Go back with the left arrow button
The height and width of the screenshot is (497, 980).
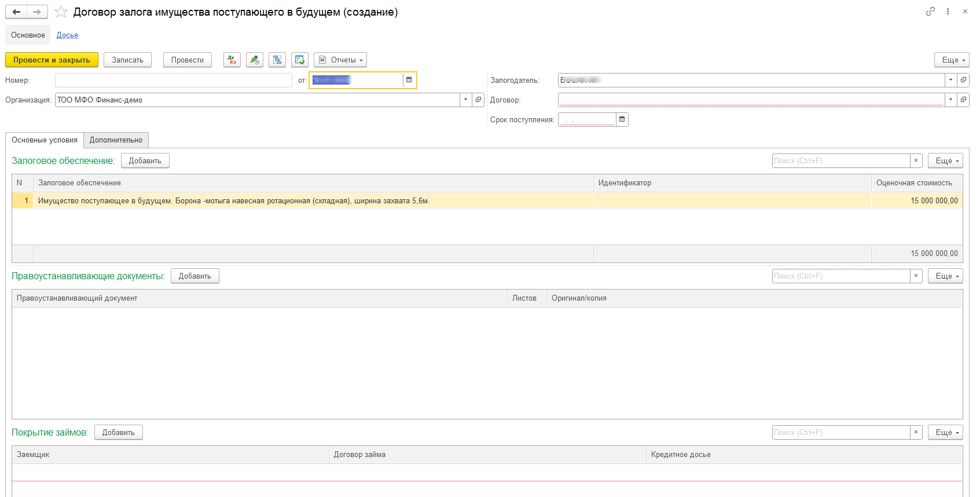pos(16,12)
